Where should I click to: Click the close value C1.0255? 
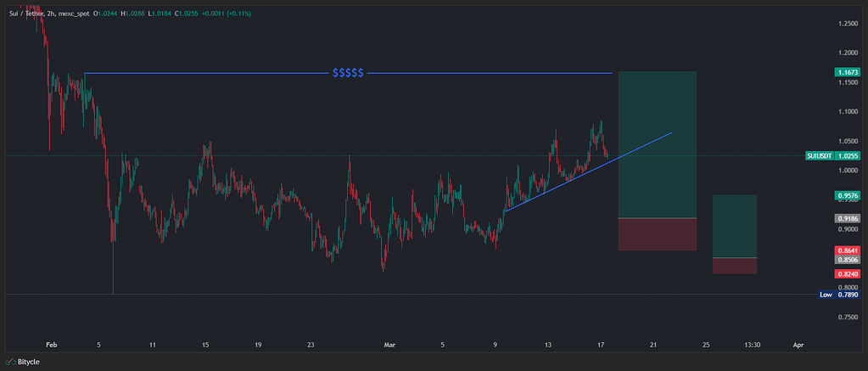point(186,14)
